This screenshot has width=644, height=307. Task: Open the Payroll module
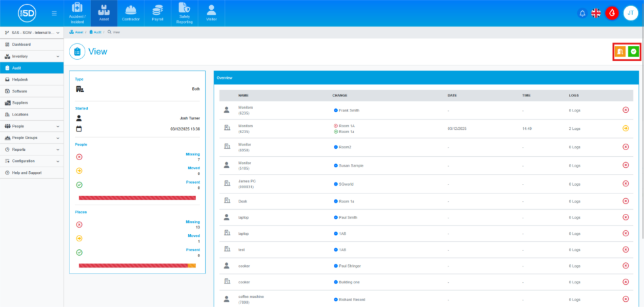tap(157, 13)
